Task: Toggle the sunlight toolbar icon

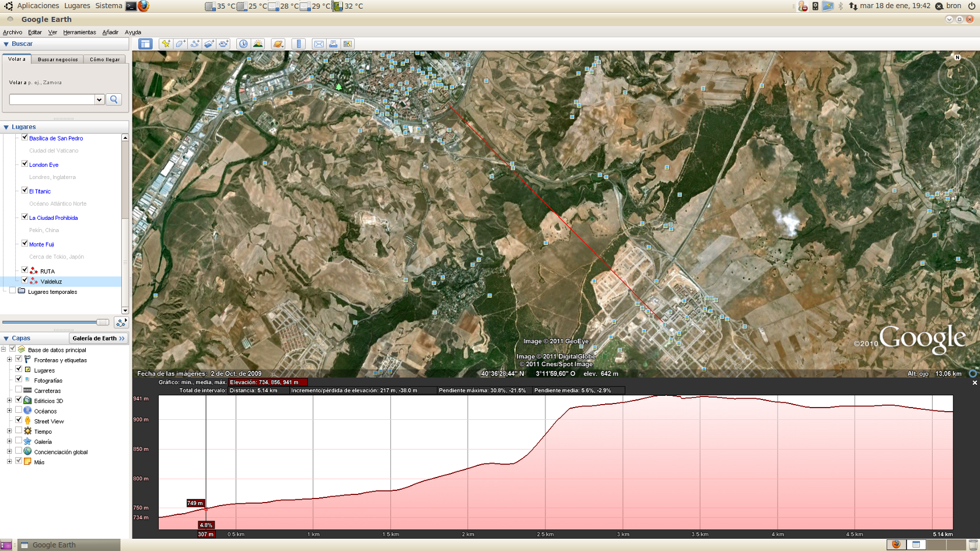Action: tap(258, 44)
